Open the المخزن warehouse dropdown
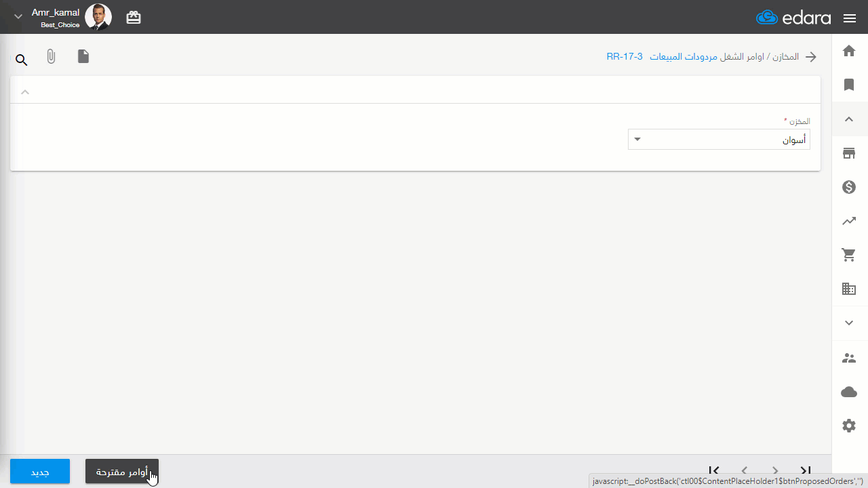This screenshot has width=868, height=488. click(x=719, y=140)
